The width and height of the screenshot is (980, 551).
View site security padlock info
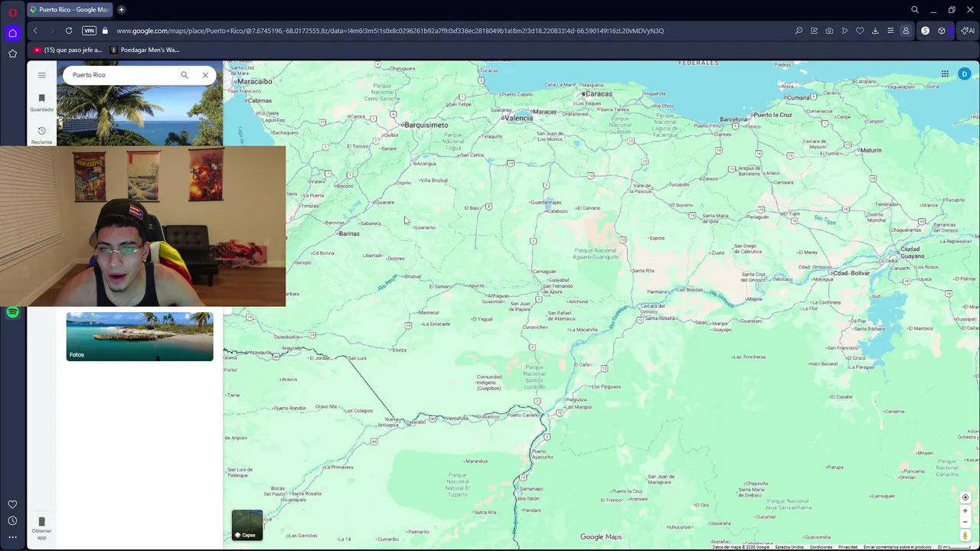click(x=105, y=31)
